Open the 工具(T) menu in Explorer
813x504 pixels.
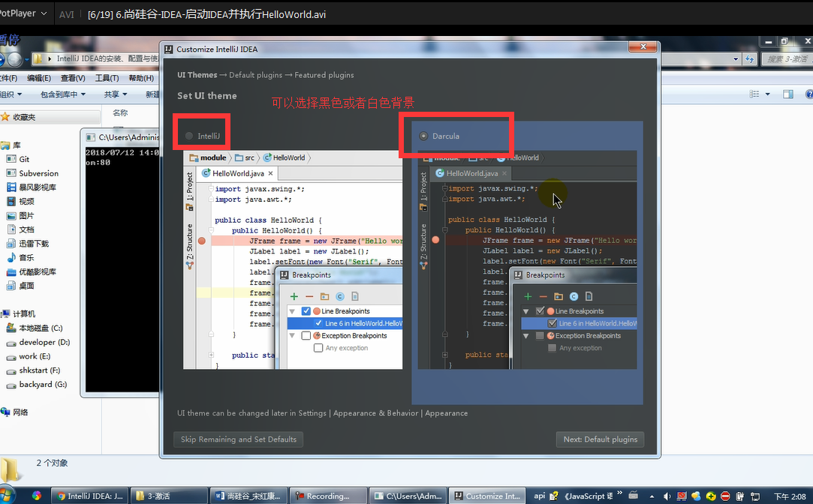[x=107, y=78]
